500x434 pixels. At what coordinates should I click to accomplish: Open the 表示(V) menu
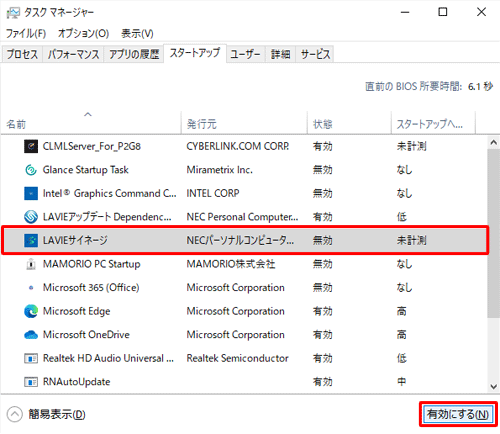click(137, 33)
